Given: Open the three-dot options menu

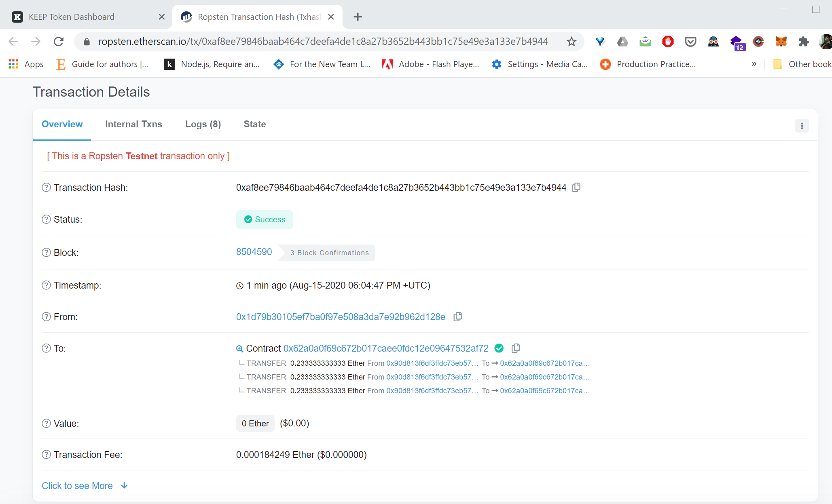Looking at the screenshot, I should click(802, 126).
